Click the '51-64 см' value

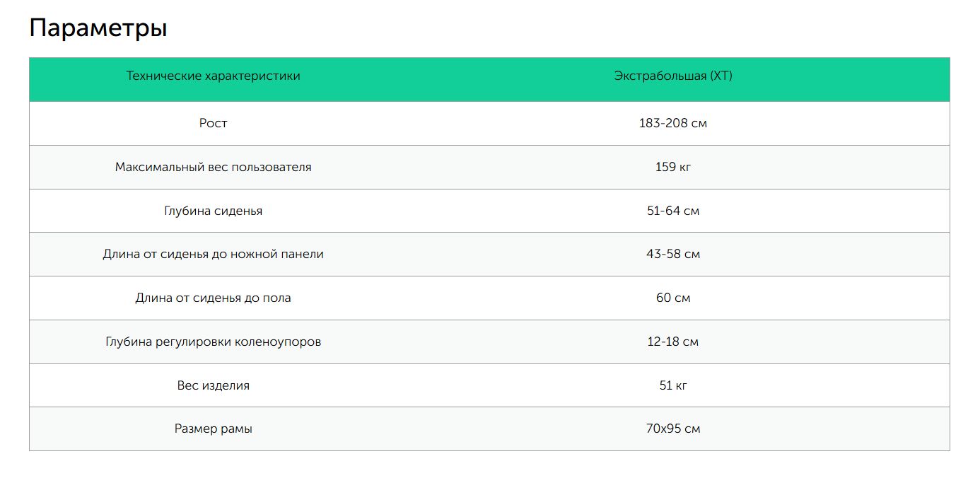(x=673, y=211)
